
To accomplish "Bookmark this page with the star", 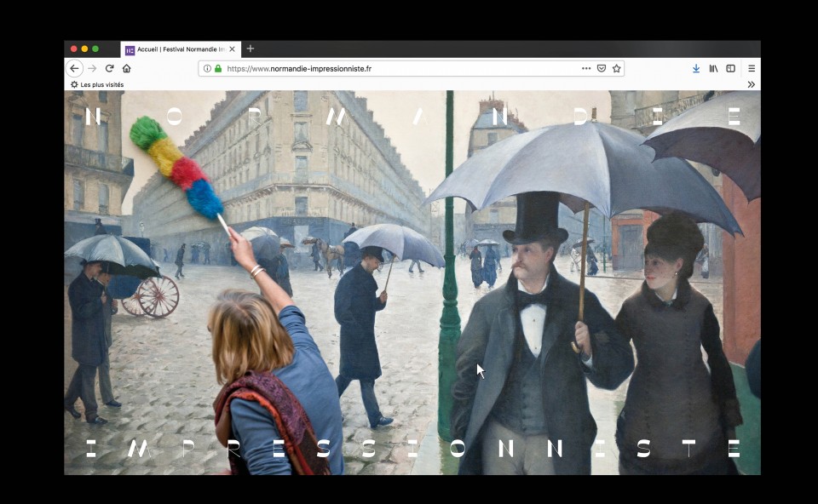I will point(617,68).
